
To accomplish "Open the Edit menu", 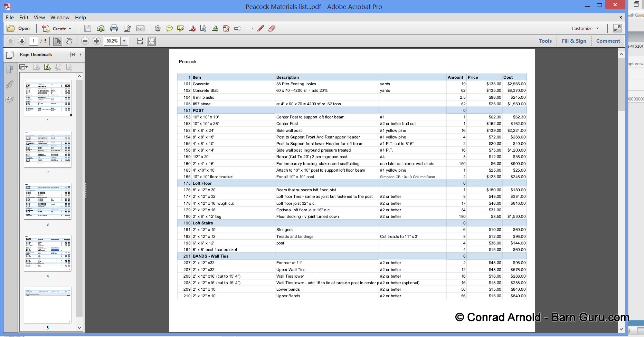I will pyautogui.click(x=24, y=18).
